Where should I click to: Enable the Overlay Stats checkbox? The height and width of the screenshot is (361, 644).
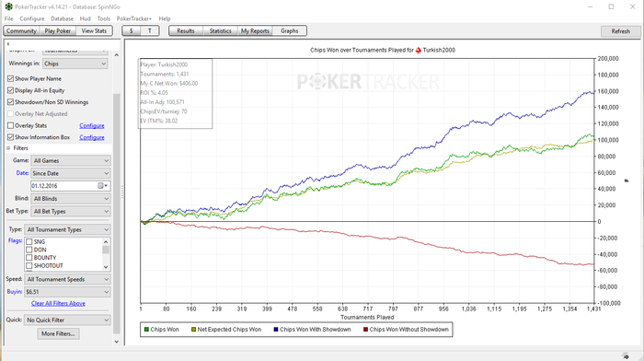tap(11, 125)
